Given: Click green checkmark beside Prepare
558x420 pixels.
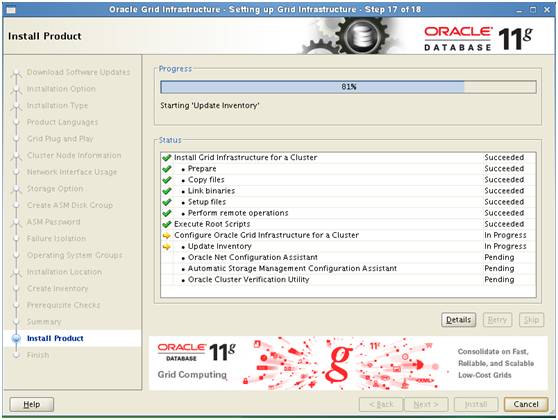Looking at the screenshot, I should click(x=167, y=169).
